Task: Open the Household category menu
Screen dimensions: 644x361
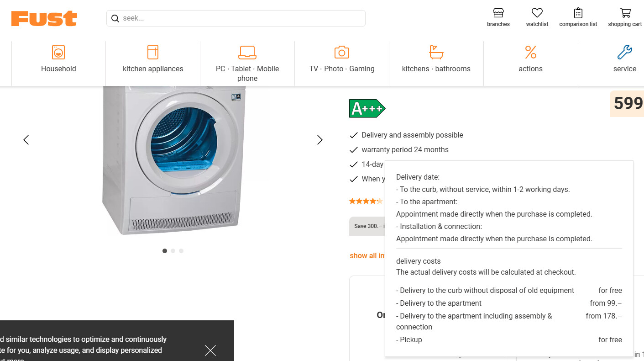Action: [x=58, y=59]
